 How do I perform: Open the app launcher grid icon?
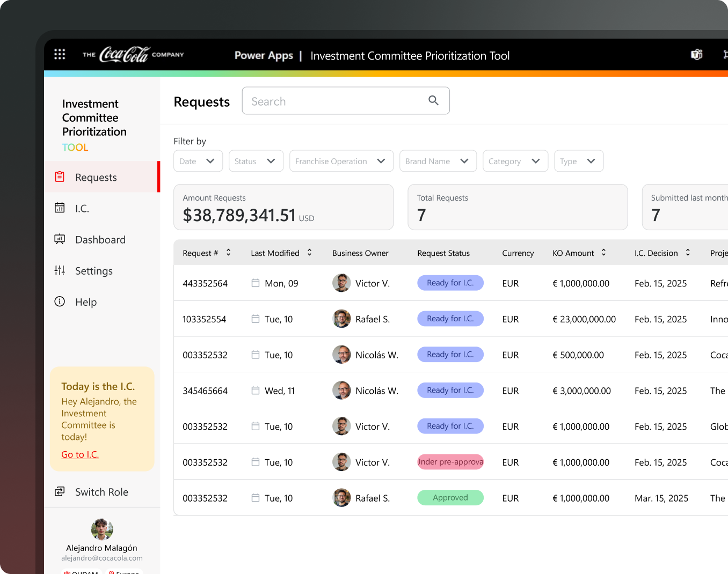click(60, 54)
